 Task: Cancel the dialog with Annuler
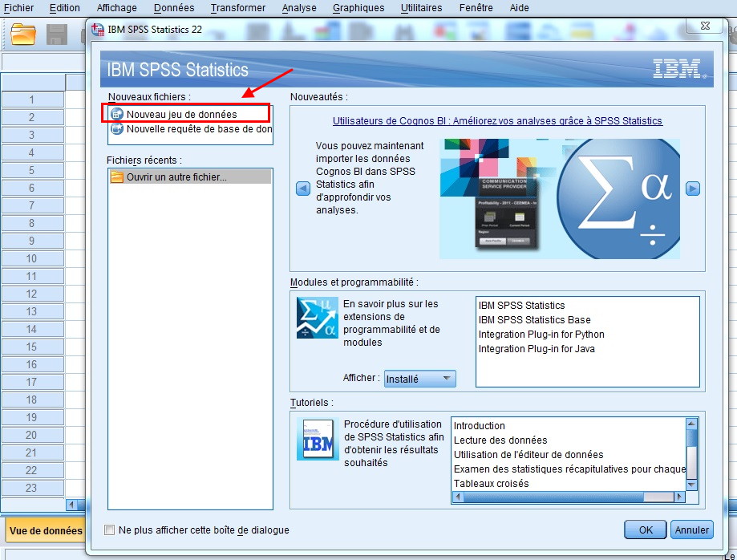pyautogui.click(x=692, y=530)
